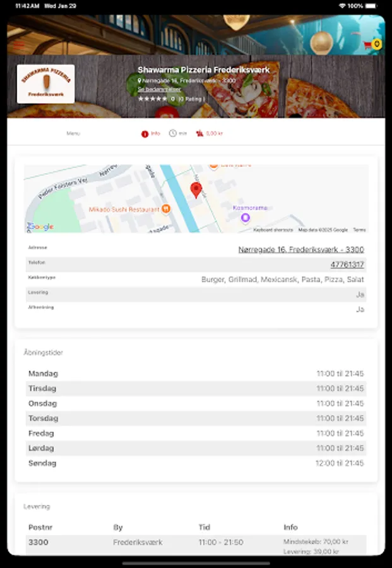
Task: Click the Fredag opening hours row
Action: pyautogui.click(x=196, y=433)
